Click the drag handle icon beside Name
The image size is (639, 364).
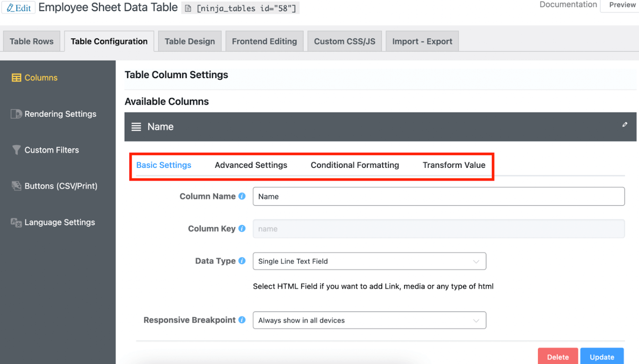tap(136, 127)
